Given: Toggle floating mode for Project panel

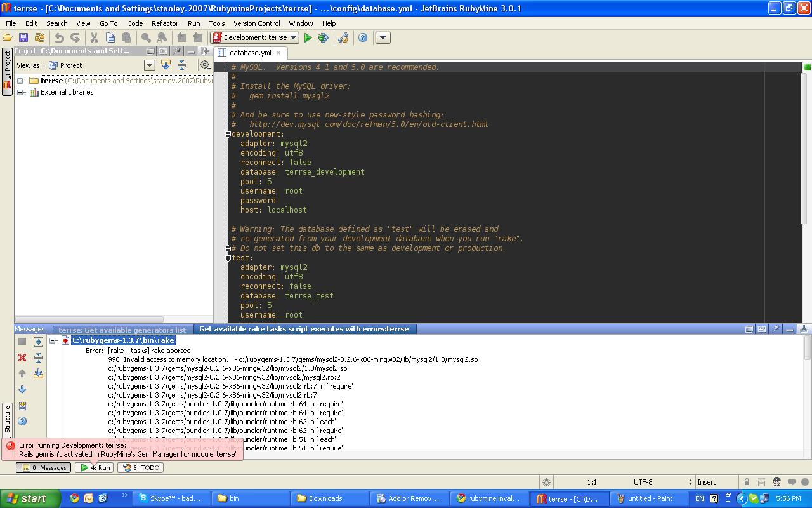Looking at the screenshot, I should [150, 51].
